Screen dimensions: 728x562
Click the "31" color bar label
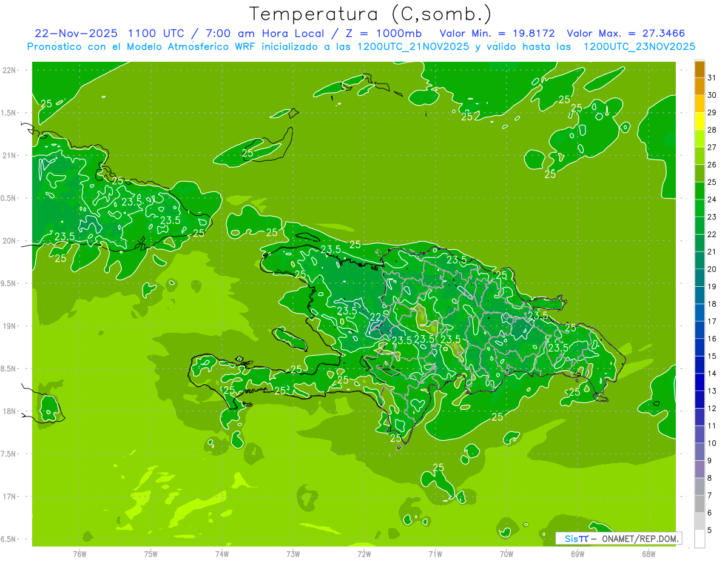click(x=712, y=78)
